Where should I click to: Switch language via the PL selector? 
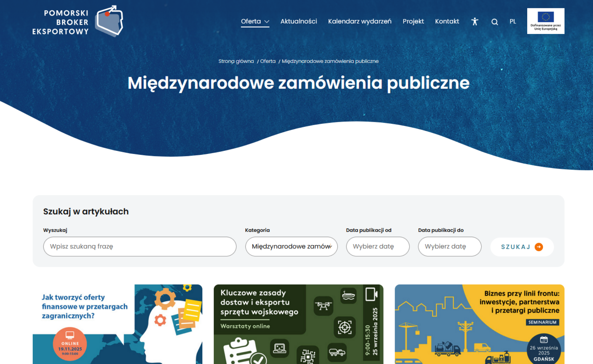tap(513, 22)
